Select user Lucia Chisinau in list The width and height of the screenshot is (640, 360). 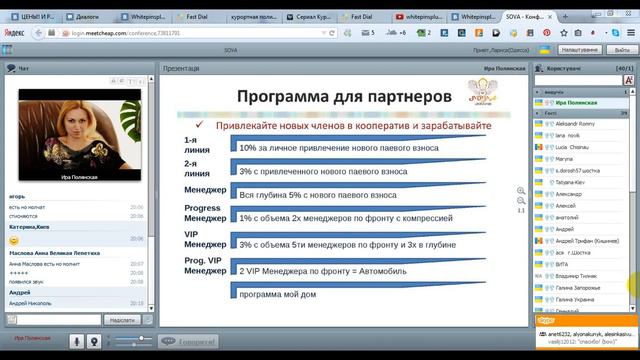pyautogui.click(x=581, y=147)
